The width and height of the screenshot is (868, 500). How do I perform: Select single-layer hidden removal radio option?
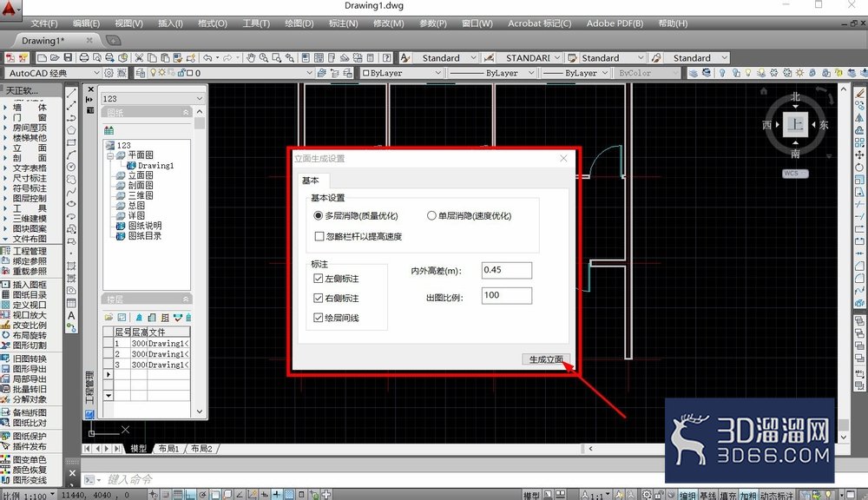point(431,215)
